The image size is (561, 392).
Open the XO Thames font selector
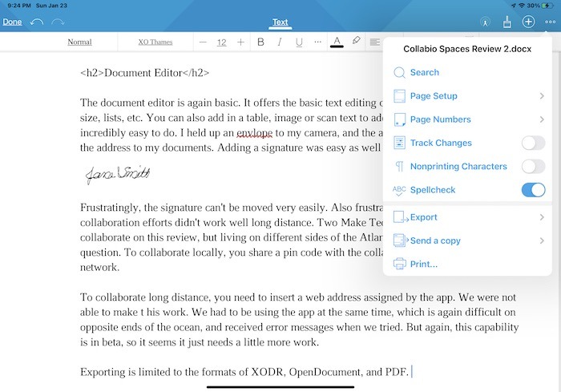tap(155, 42)
